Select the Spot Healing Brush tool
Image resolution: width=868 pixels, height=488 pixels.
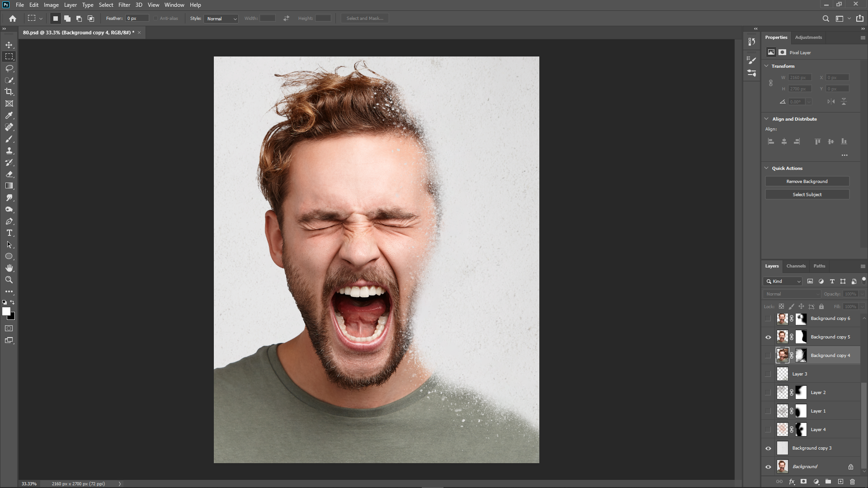[x=9, y=127]
